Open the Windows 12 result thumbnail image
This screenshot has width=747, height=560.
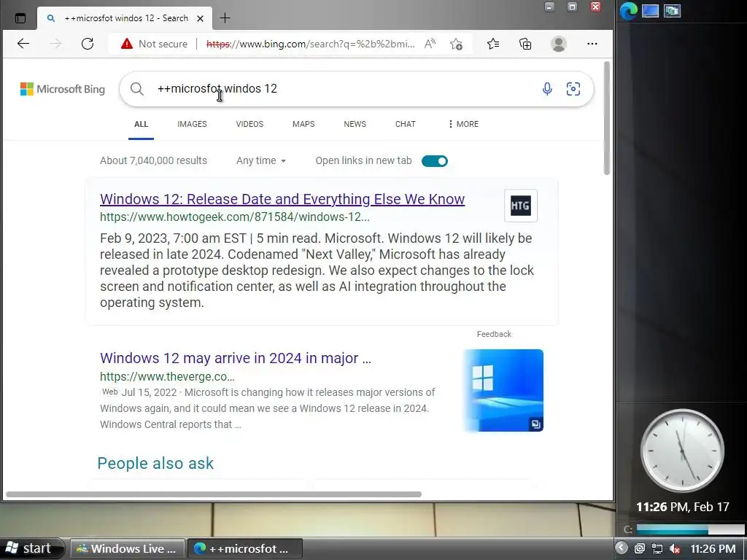pyautogui.click(x=503, y=391)
